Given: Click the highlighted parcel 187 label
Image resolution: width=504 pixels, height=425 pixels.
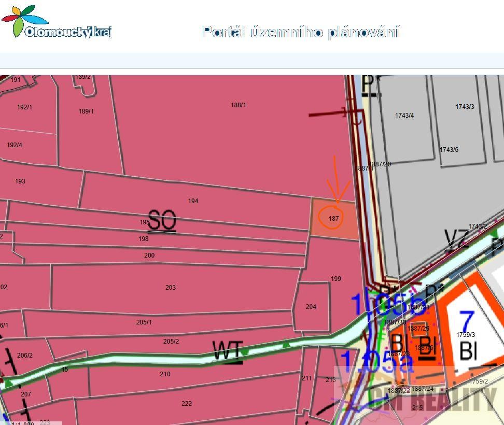Looking at the screenshot, I should click(x=333, y=218).
